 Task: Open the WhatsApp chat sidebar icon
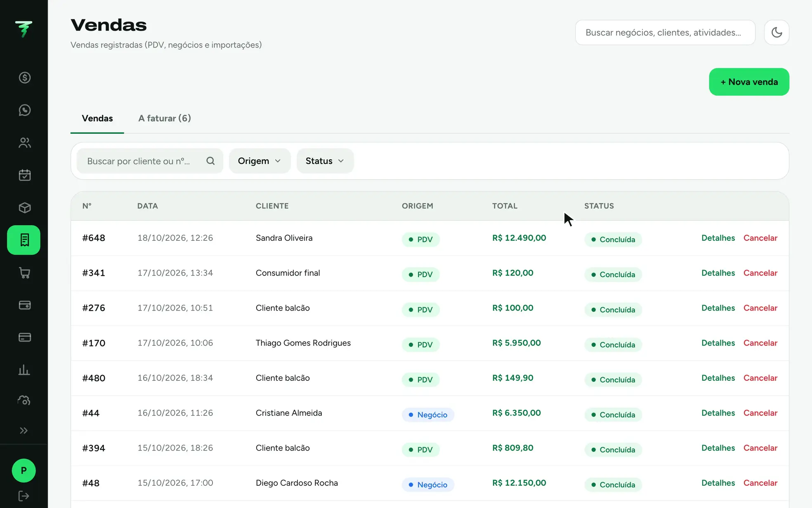24,110
